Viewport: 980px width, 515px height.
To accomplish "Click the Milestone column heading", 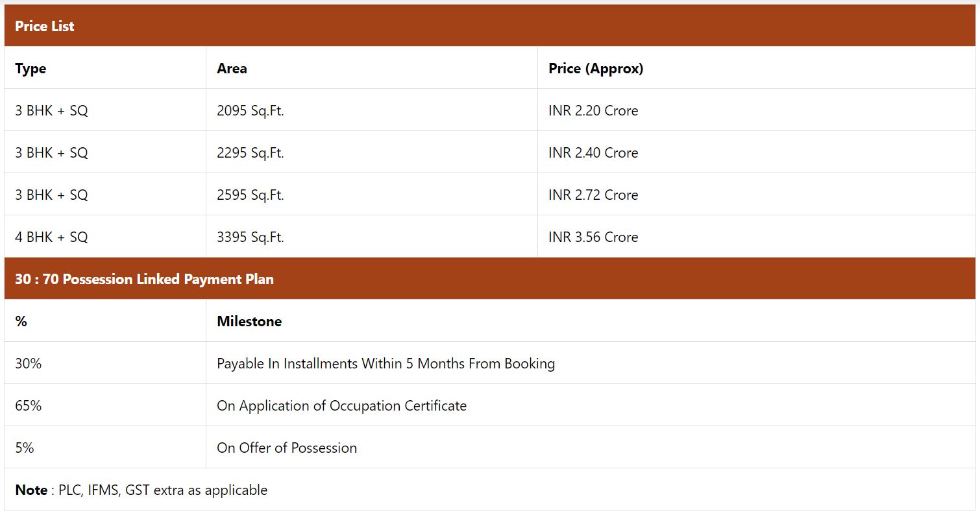I will (249, 321).
